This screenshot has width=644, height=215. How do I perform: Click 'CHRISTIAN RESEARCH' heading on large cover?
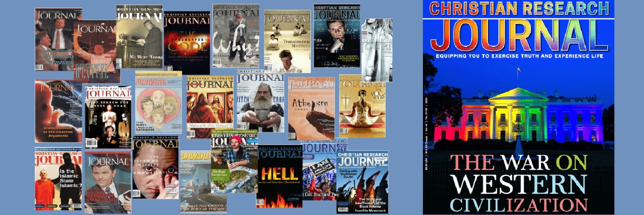pyautogui.click(x=519, y=9)
